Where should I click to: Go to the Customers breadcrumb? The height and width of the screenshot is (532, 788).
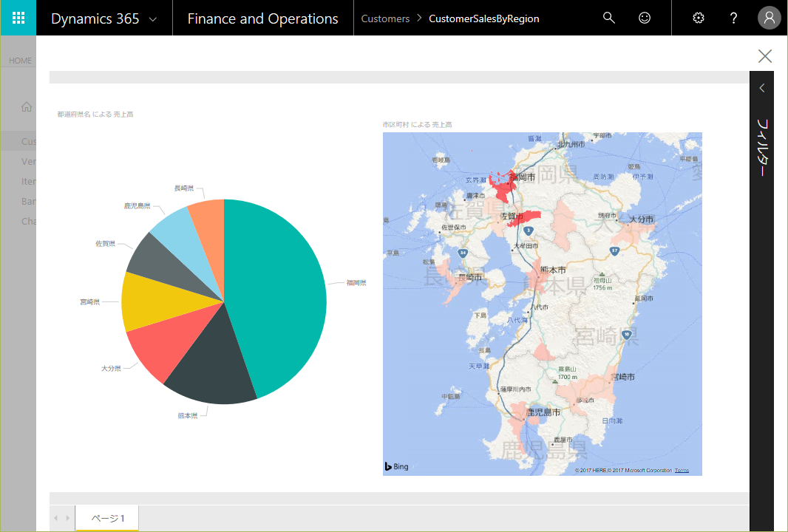click(385, 18)
